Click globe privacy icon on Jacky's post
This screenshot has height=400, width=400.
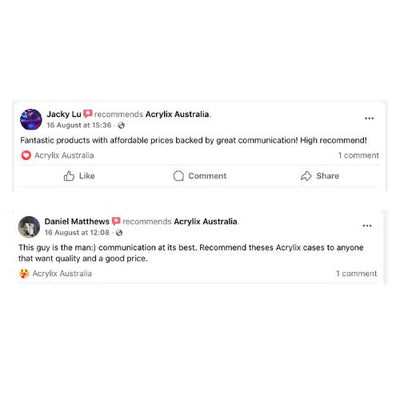click(x=121, y=126)
